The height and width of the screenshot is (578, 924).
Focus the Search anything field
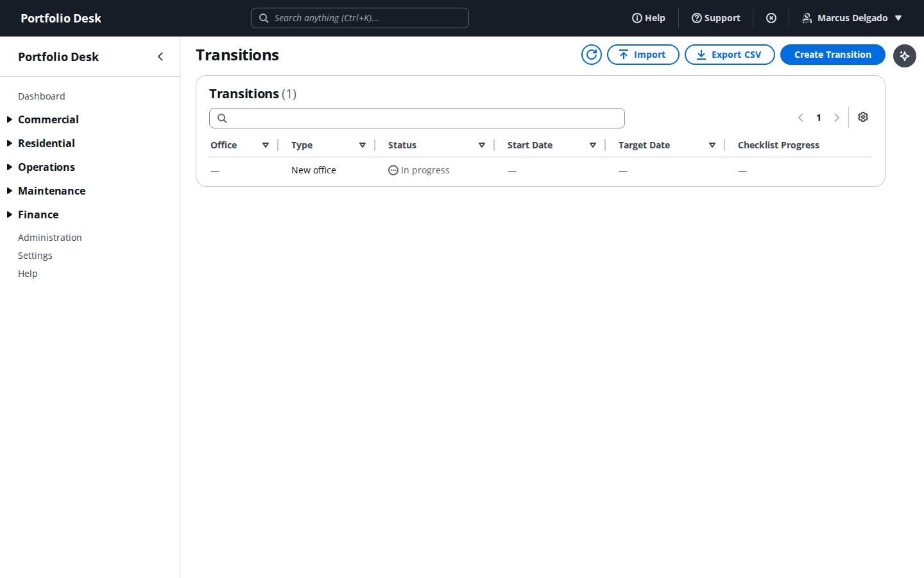click(x=360, y=18)
